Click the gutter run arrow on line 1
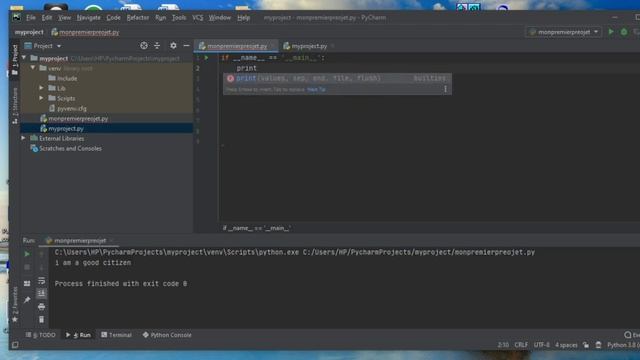This screenshot has width=640, height=360. tap(207, 58)
